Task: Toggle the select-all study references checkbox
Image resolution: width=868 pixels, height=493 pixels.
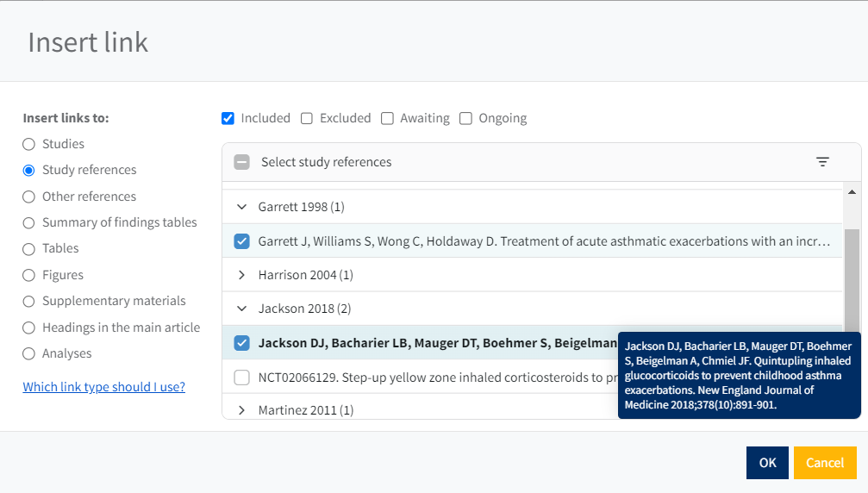Action: pyautogui.click(x=242, y=162)
